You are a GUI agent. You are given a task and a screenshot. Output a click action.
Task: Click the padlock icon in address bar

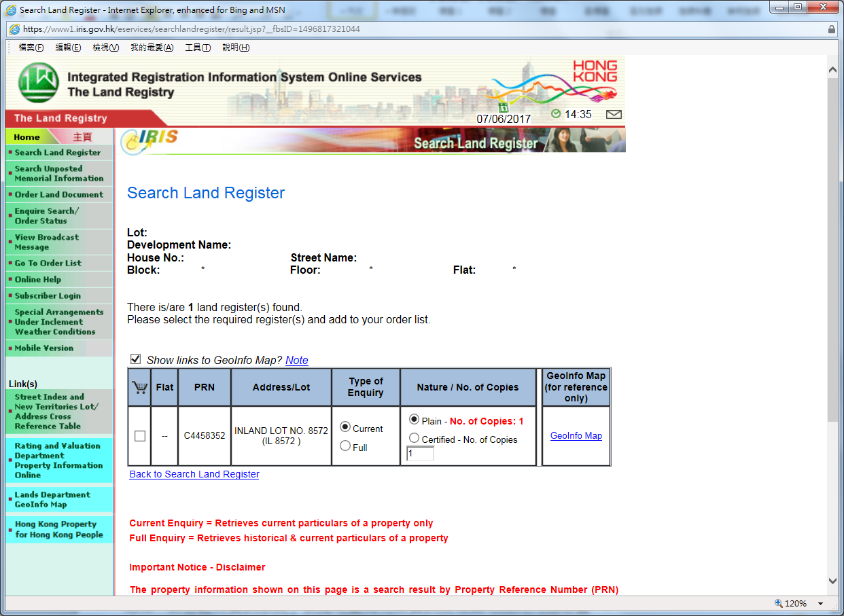tap(832, 30)
